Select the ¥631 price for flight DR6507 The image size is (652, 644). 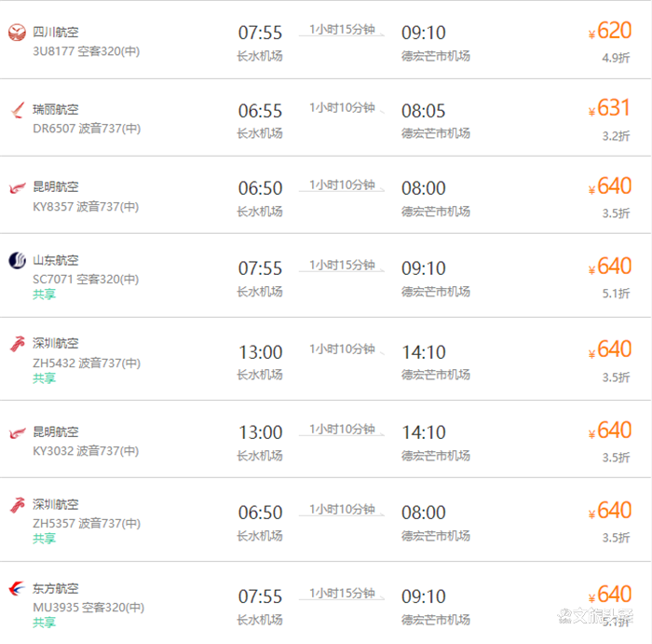click(x=609, y=108)
